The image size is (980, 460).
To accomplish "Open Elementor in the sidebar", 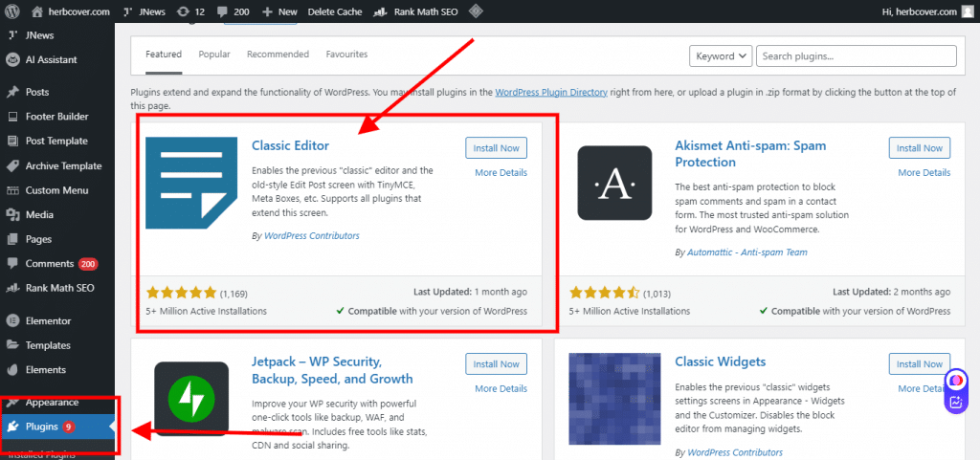I will (x=48, y=321).
